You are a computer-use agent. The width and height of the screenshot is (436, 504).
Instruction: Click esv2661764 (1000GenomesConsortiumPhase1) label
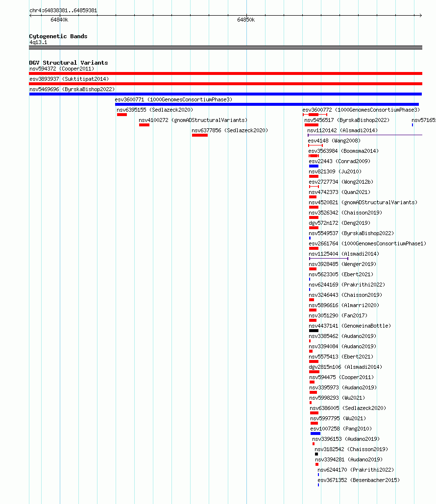pos(367,243)
